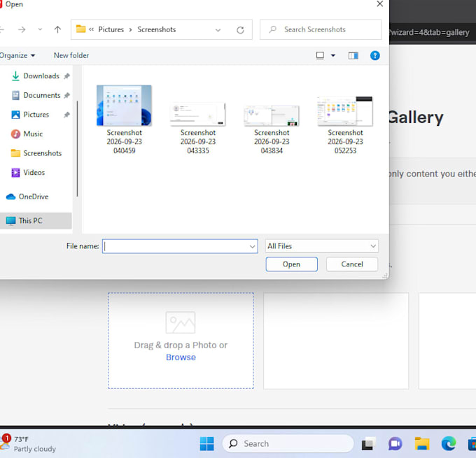This screenshot has height=458, width=476.
Task: Go forward with the dialog's forward arrow
Action: (x=22, y=30)
